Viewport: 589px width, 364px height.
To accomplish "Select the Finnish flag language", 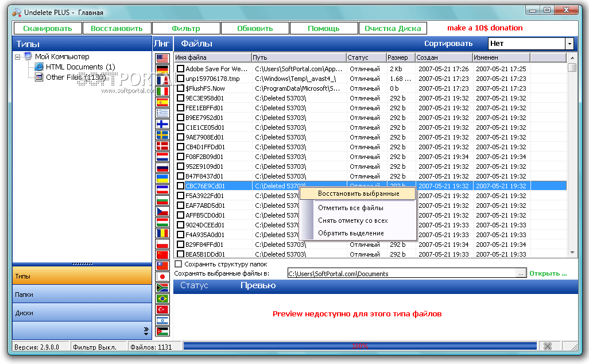I will (x=162, y=124).
